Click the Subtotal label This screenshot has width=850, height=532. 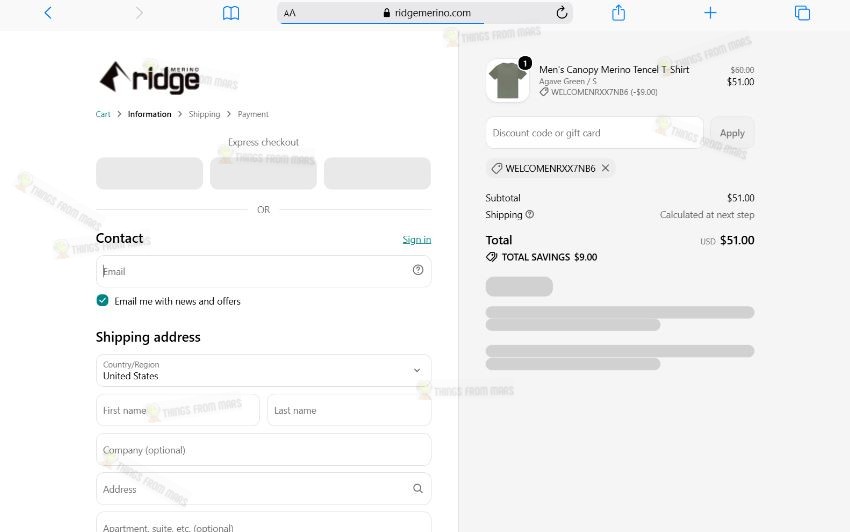503,198
